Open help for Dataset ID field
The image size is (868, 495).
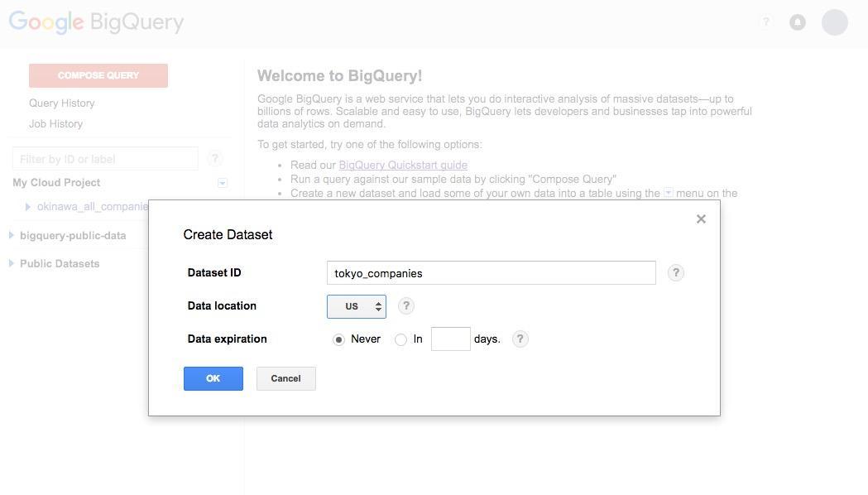[675, 273]
